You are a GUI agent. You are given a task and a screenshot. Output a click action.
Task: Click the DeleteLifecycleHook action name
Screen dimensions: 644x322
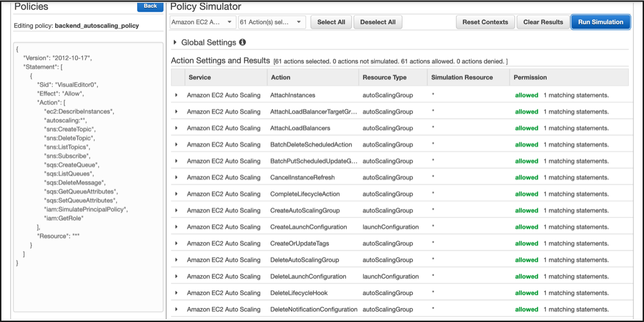[x=299, y=293]
